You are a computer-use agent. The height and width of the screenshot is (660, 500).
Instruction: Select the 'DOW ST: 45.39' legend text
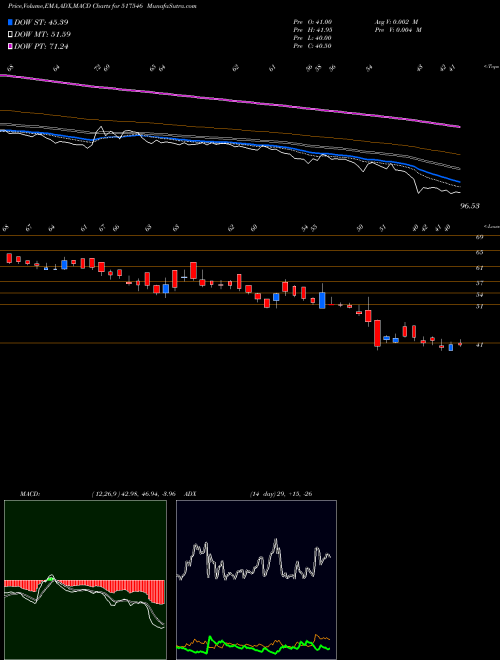[41, 22]
